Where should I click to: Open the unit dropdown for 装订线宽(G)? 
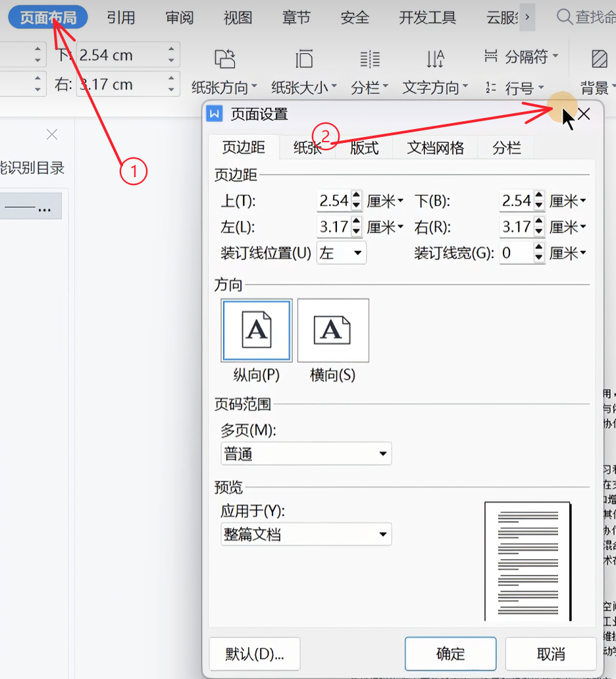(x=568, y=253)
